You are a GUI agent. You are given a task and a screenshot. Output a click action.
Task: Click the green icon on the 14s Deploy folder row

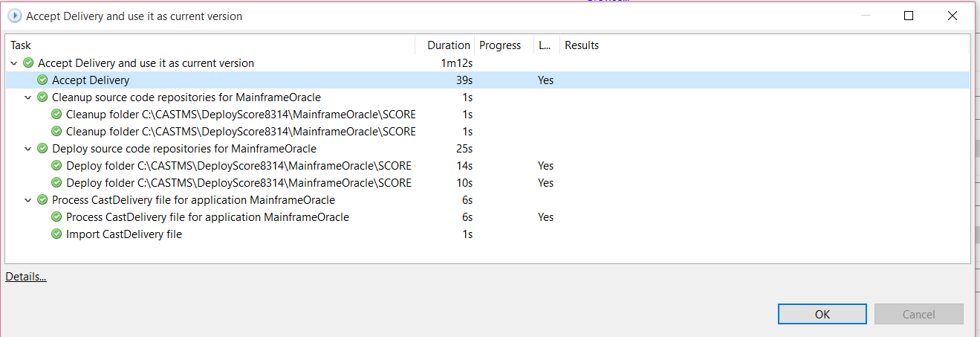56,166
